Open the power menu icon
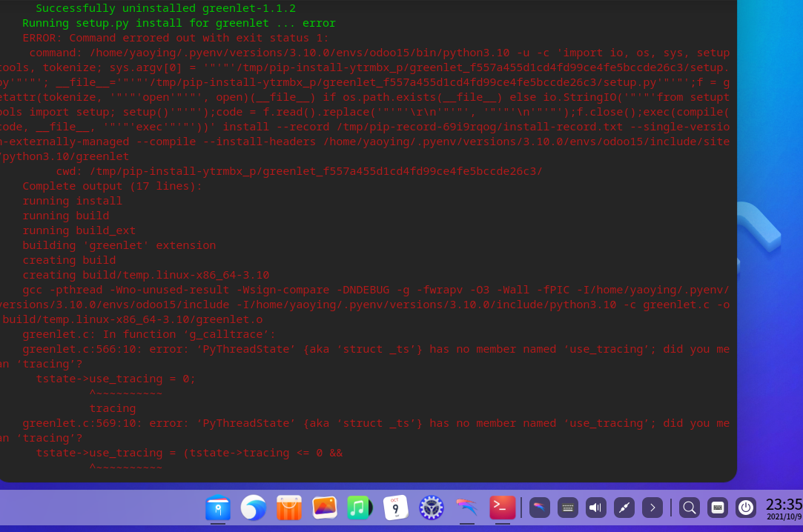 745,507
